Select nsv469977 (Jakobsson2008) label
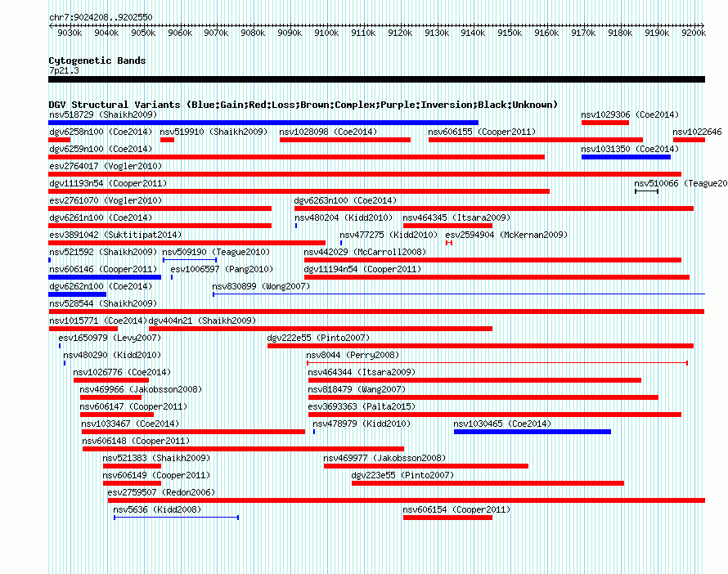 coord(384,458)
